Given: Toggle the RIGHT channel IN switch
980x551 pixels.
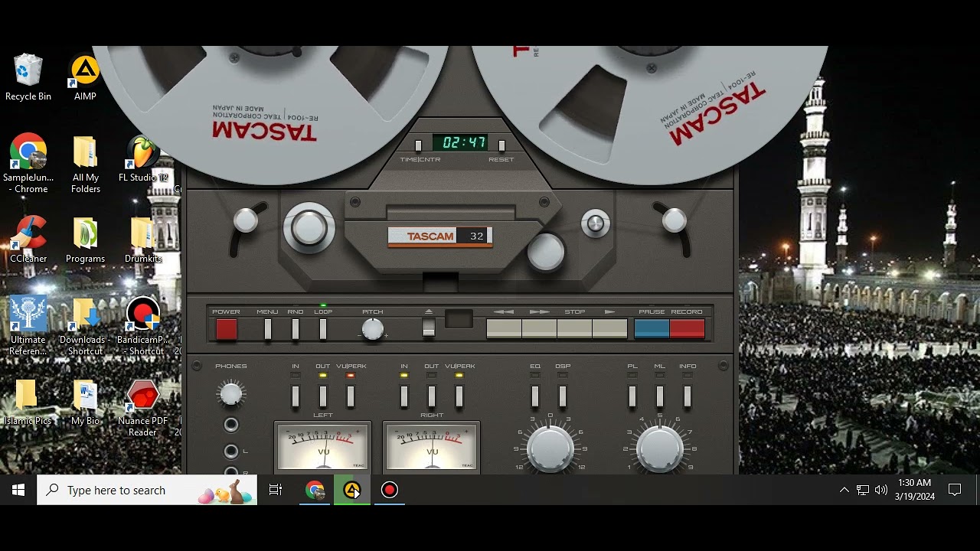Looking at the screenshot, I should click(x=404, y=396).
